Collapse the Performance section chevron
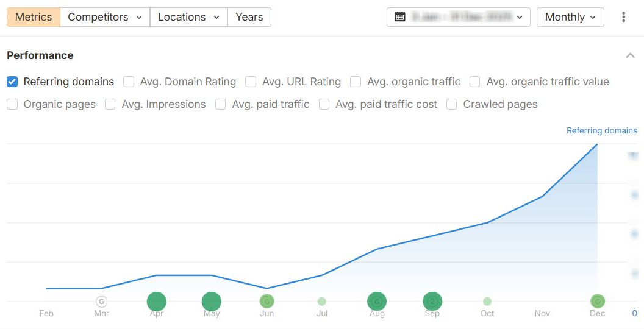The width and height of the screenshot is (644, 329). point(630,56)
